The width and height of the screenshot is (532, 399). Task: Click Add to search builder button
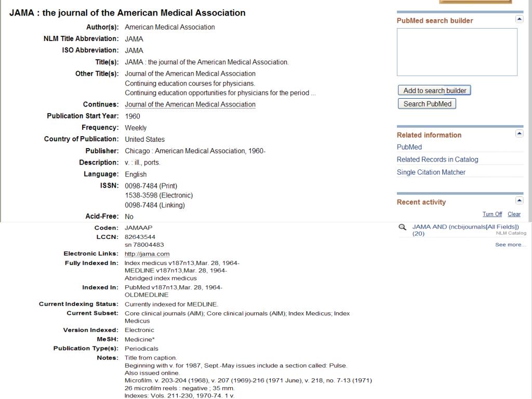tap(434, 90)
